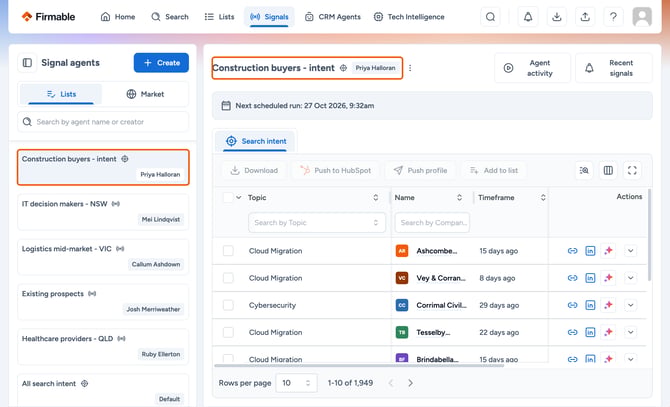Open the three-dot menu beside agent title

tap(410, 68)
